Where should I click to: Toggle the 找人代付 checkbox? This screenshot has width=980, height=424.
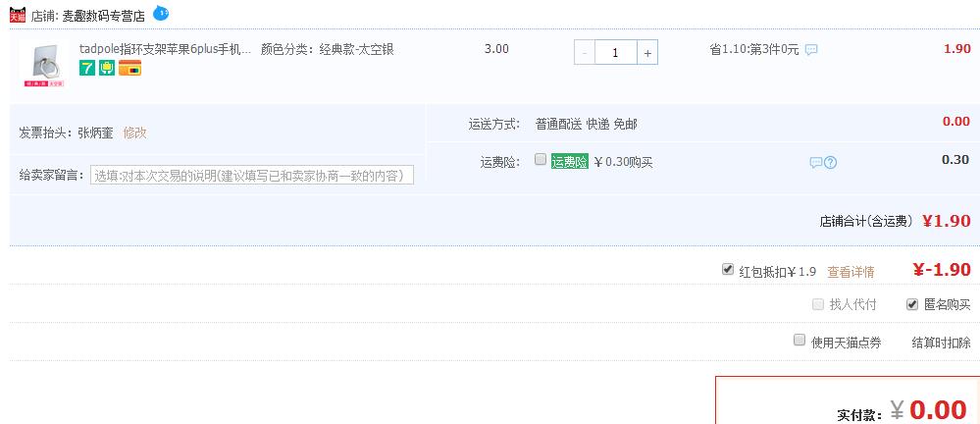click(817, 304)
